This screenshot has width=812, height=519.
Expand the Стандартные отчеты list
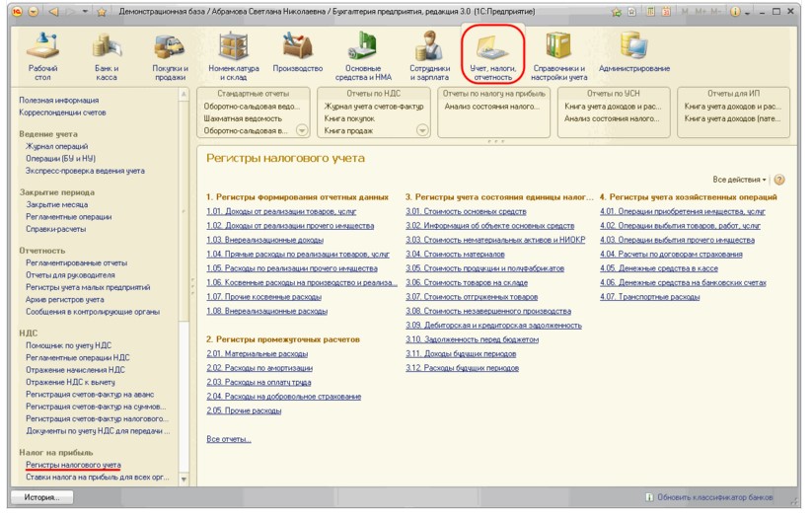point(303,130)
